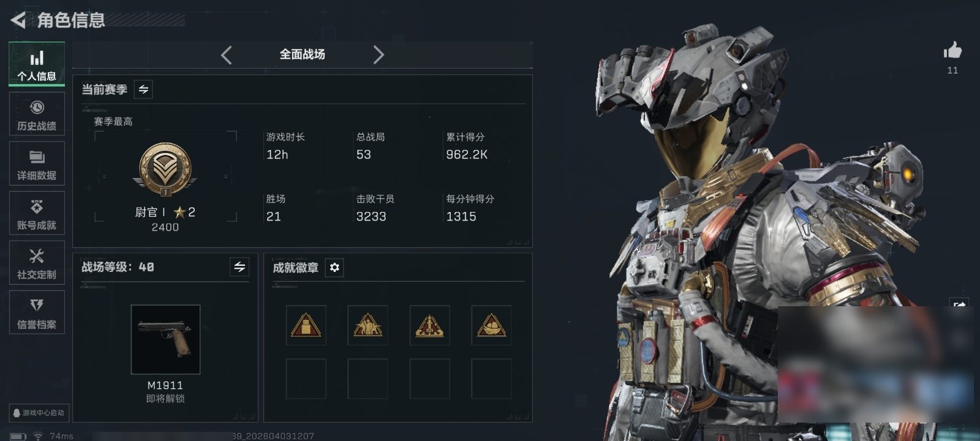
Task: Select 社交定制 customization icon
Action: (37, 263)
